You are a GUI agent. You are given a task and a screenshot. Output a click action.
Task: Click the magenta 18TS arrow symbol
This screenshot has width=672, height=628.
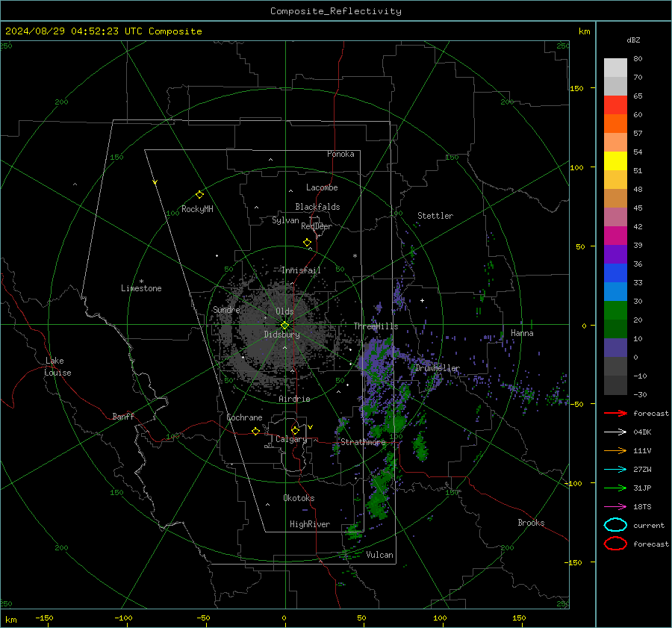pos(615,507)
